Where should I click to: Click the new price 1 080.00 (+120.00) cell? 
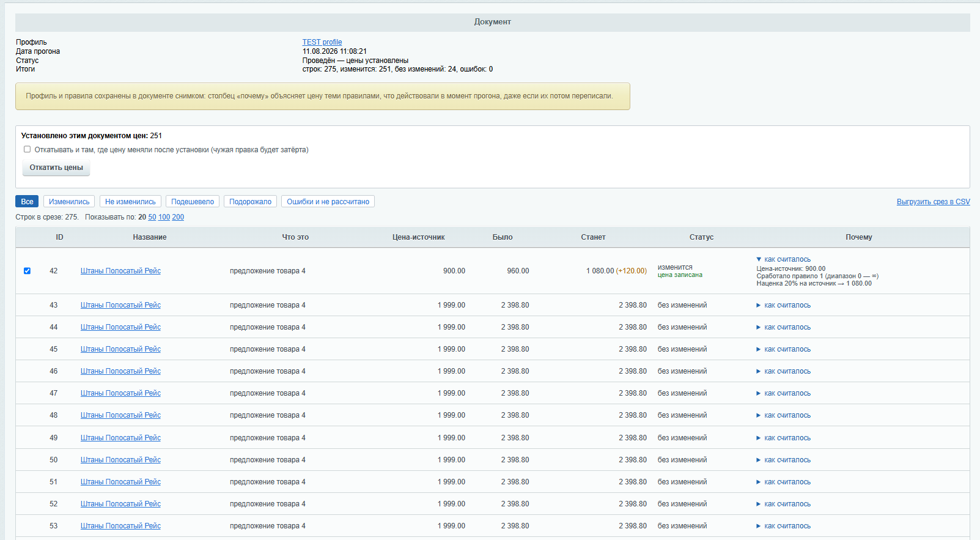point(616,271)
